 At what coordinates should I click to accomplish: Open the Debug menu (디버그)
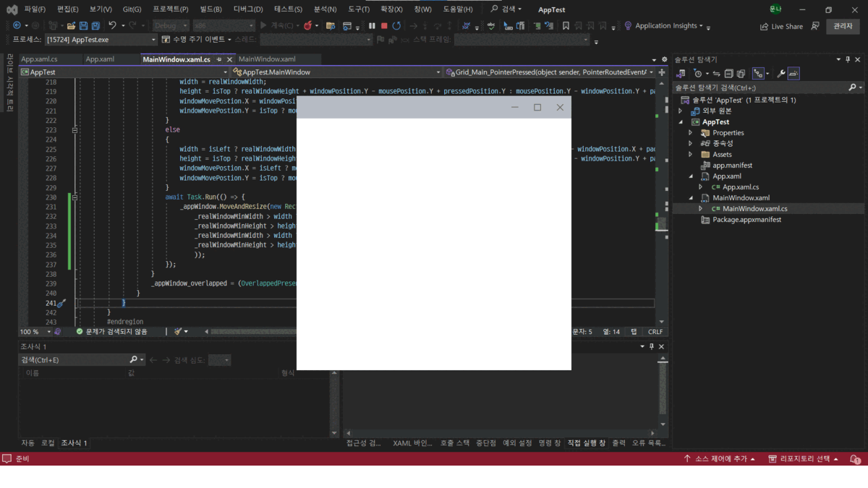(248, 9)
